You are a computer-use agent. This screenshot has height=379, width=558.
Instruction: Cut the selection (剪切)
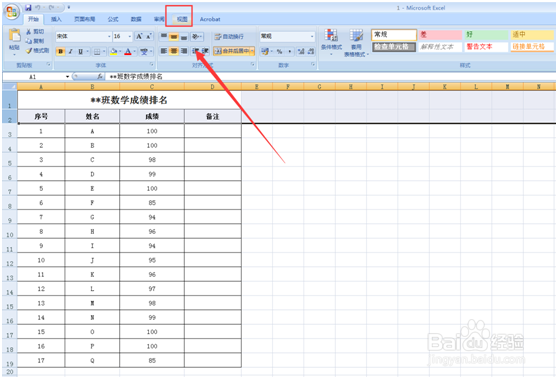tap(35, 32)
